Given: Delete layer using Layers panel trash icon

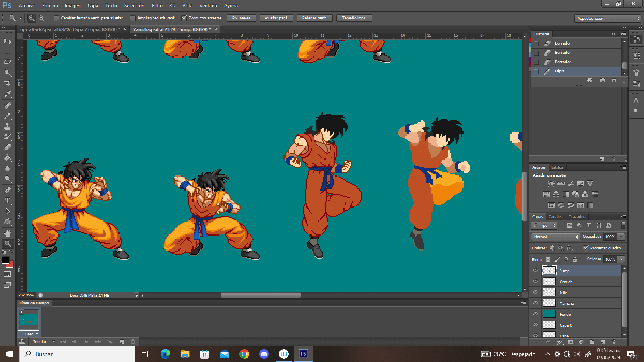Looking at the screenshot, I should (613, 342).
